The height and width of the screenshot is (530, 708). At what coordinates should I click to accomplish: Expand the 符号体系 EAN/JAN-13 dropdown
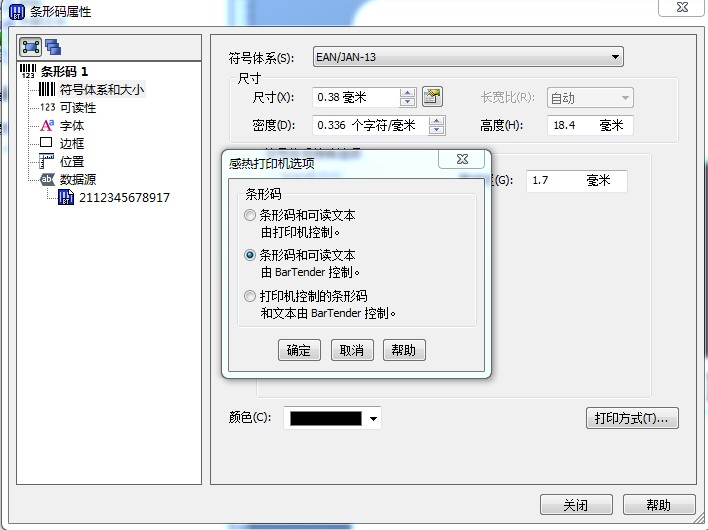(x=615, y=57)
